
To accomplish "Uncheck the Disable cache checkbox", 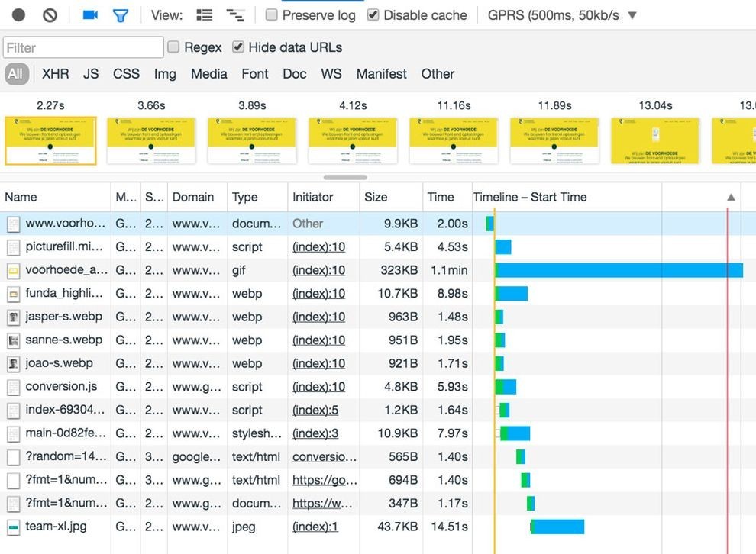I will (373, 15).
